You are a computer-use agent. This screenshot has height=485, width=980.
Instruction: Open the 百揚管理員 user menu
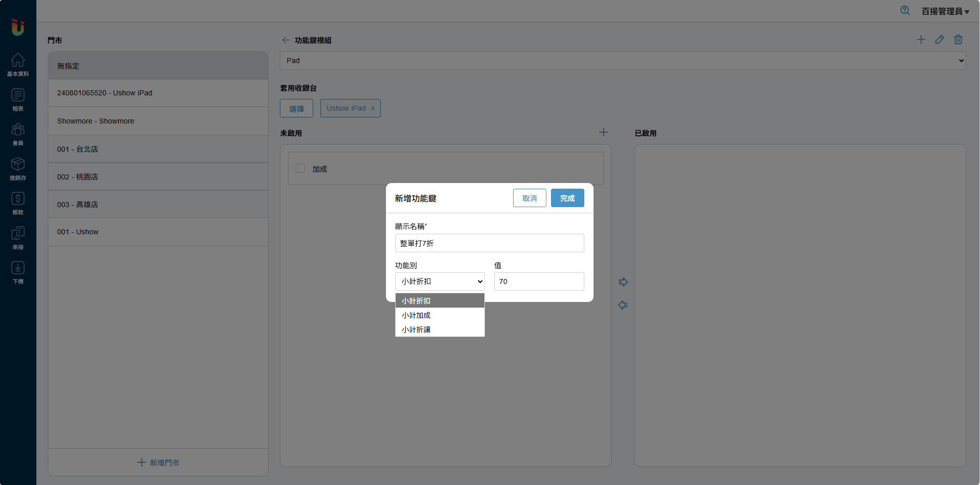pyautogui.click(x=945, y=11)
